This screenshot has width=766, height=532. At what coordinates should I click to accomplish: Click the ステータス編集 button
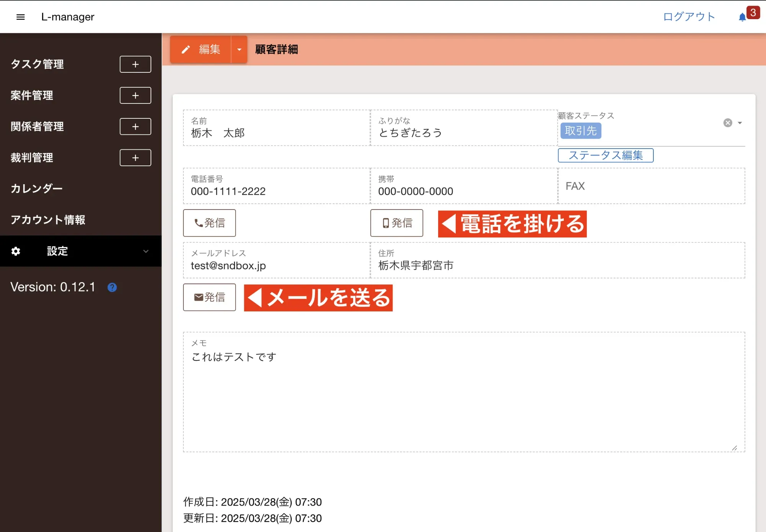pos(606,155)
